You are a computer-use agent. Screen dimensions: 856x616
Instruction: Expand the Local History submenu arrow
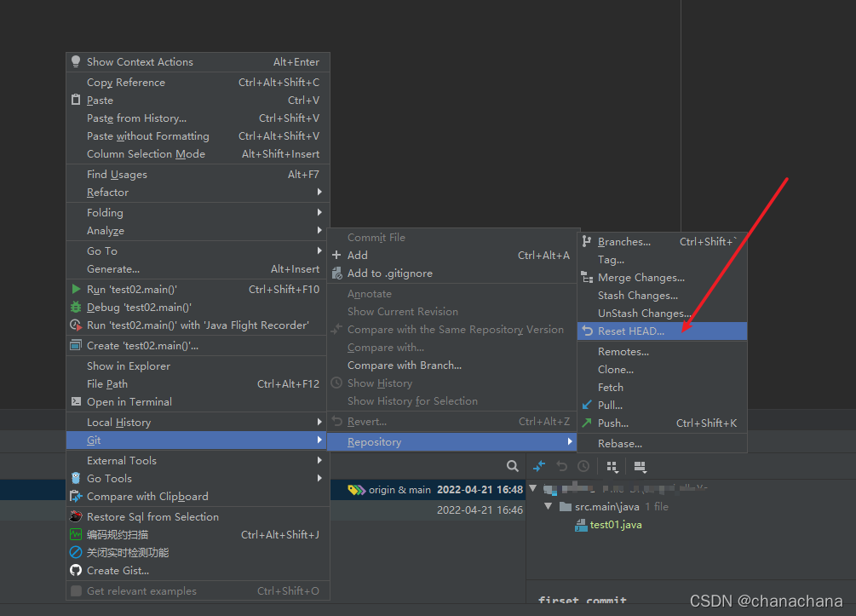(x=319, y=422)
